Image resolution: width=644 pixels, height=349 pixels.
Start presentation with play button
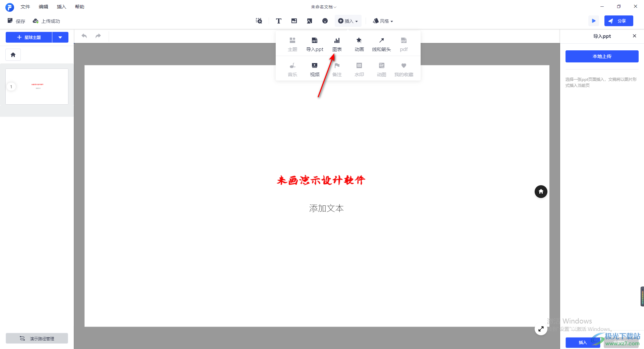coord(594,21)
